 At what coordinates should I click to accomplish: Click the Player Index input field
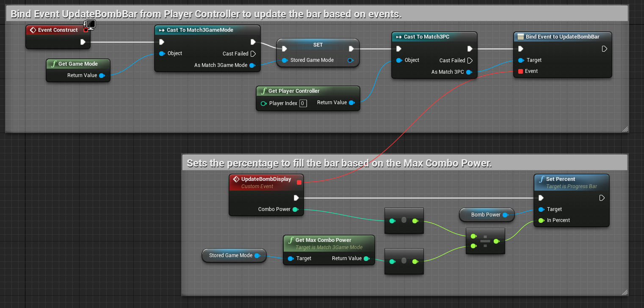pyautogui.click(x=303, y=103)
